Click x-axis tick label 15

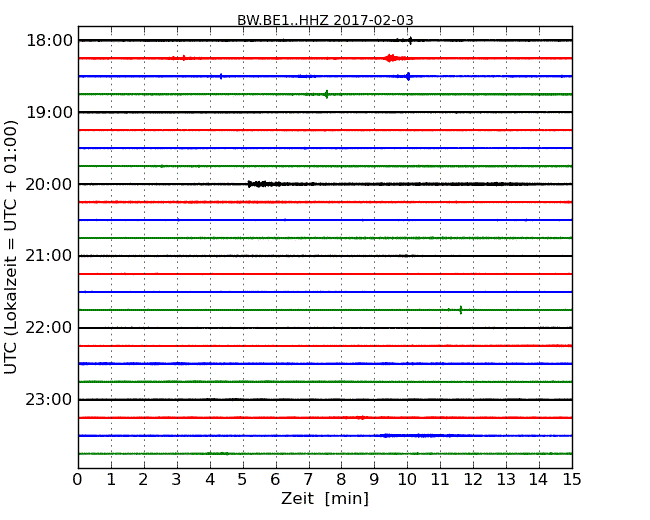[x=572, y=480]
